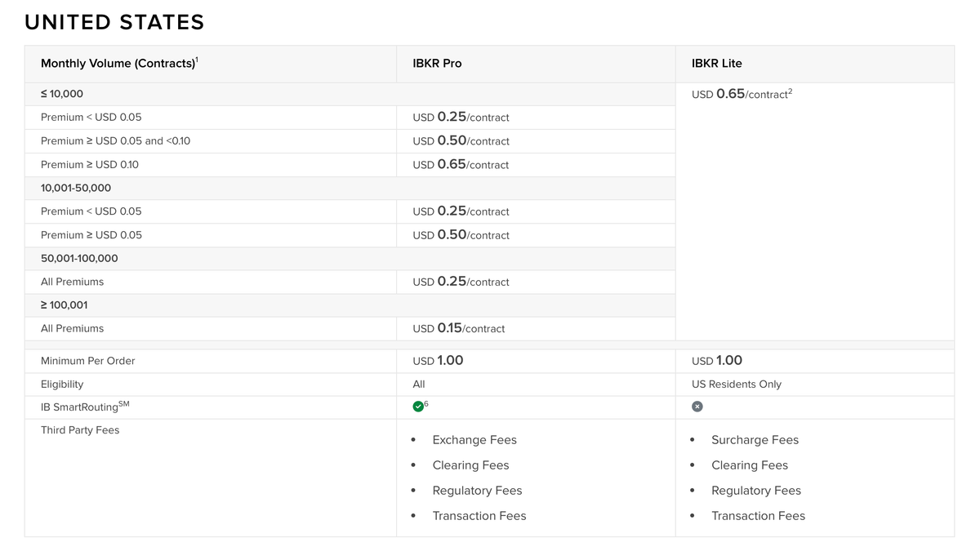Click the IBKR Lite column header
This screenshot has height=538, width=980.
[x=716, y=63]
